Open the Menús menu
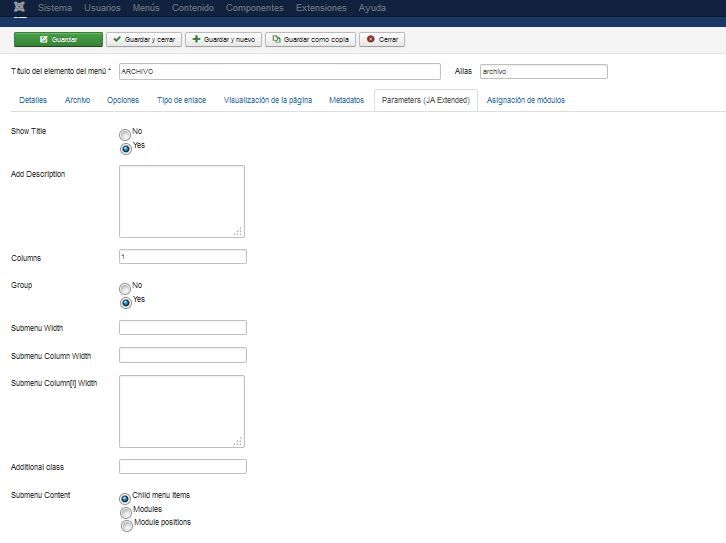The width and height of the screenshot is (726, 543). tap(146, 8)
